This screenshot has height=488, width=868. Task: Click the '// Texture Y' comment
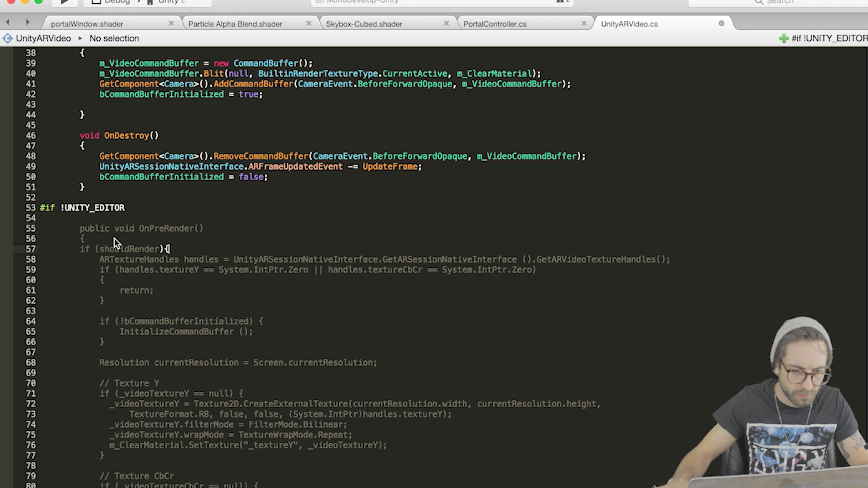pos(129,383)
